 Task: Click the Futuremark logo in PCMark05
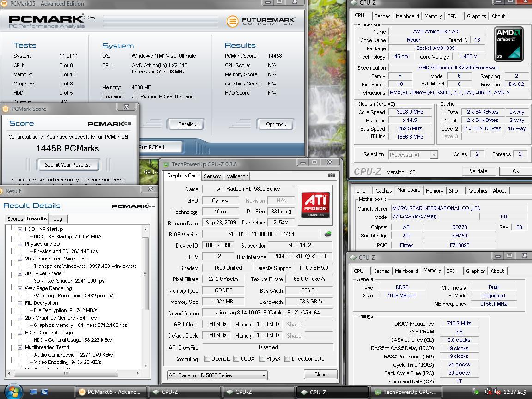[260, 21]
